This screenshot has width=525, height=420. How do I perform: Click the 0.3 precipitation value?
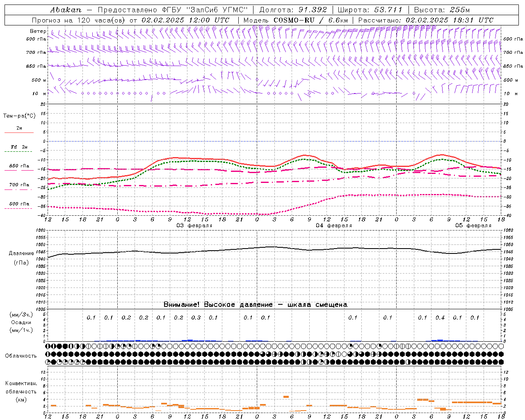coord(196,317)
